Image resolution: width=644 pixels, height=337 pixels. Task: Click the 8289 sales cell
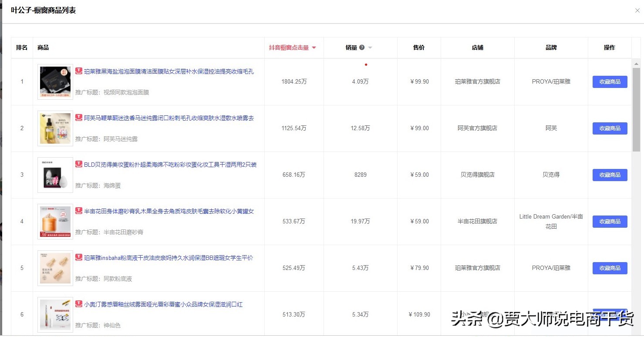point(361,175)
